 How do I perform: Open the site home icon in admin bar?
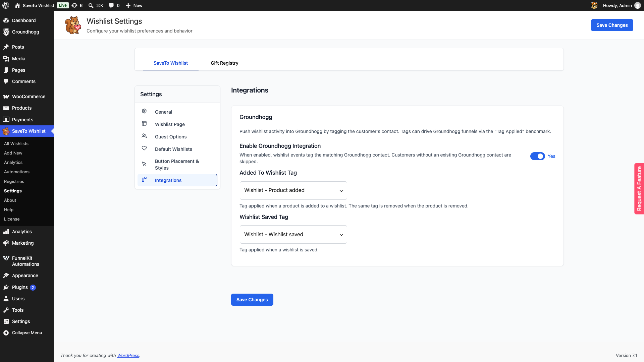[17, 5]
